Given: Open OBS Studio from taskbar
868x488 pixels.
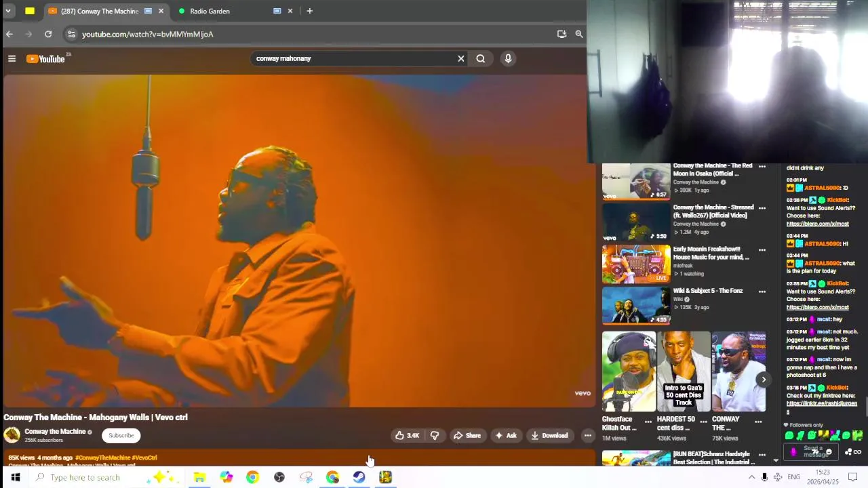Looking at the screenshot, I should 279,477.
